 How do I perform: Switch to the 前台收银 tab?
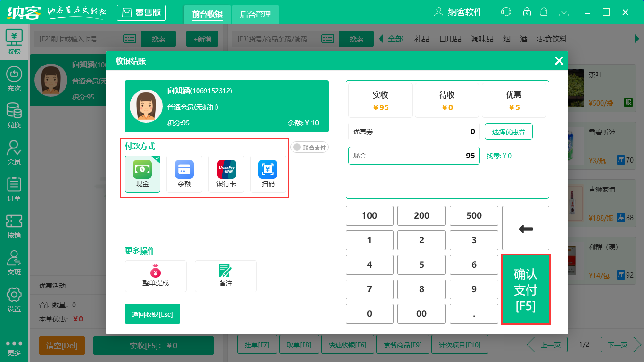207,14
